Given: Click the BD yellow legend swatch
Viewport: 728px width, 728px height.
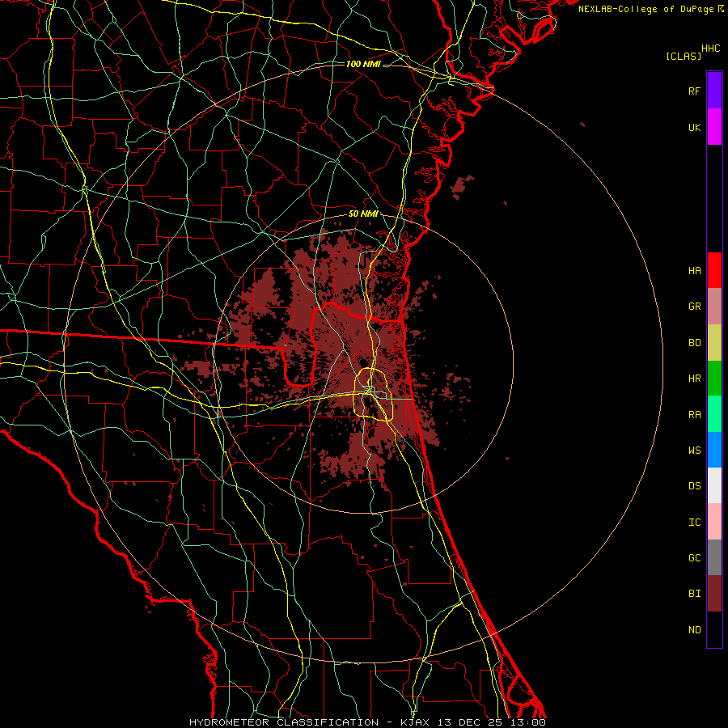Looking at the screenshot, I should click(714, 343).
